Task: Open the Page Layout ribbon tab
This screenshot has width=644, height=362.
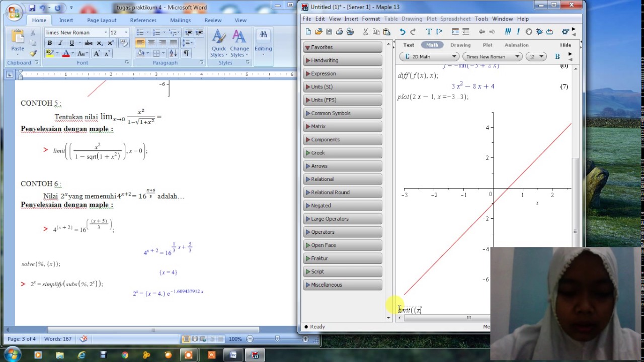Action: [x=102, y=20]
